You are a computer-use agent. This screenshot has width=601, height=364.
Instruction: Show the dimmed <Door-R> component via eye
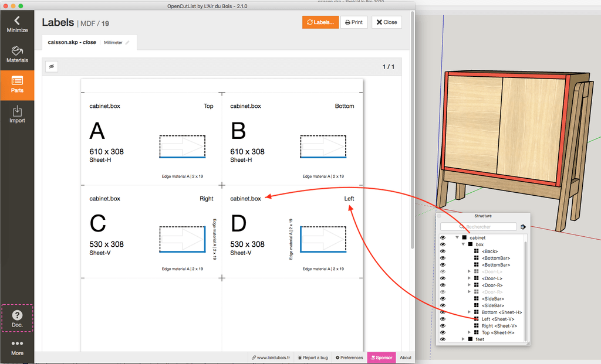443,292
